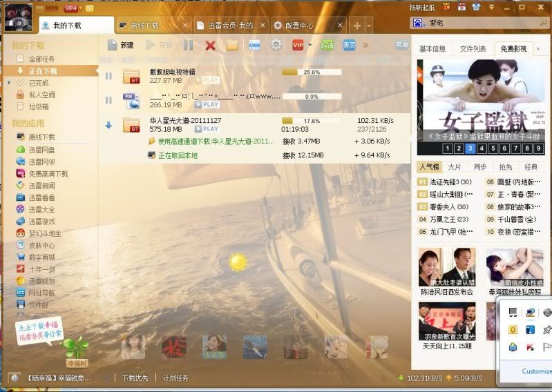Close the 离线下载 tab

coord(186,26)
